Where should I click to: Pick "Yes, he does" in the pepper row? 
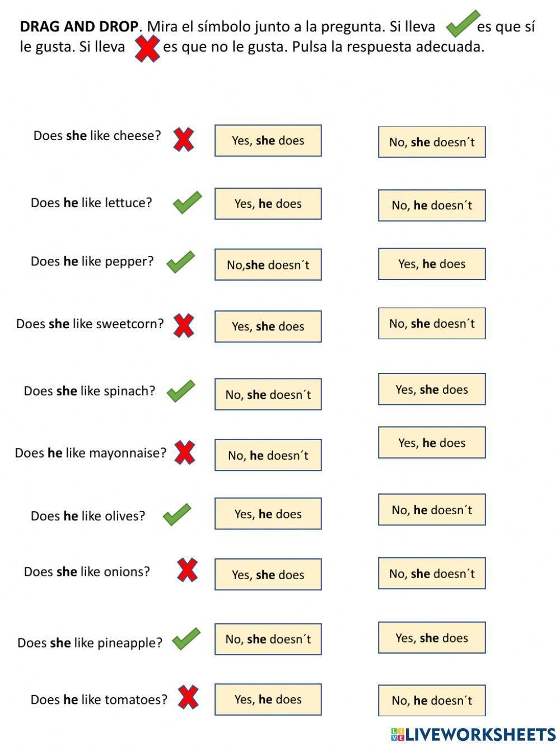[x=431, y=264]
